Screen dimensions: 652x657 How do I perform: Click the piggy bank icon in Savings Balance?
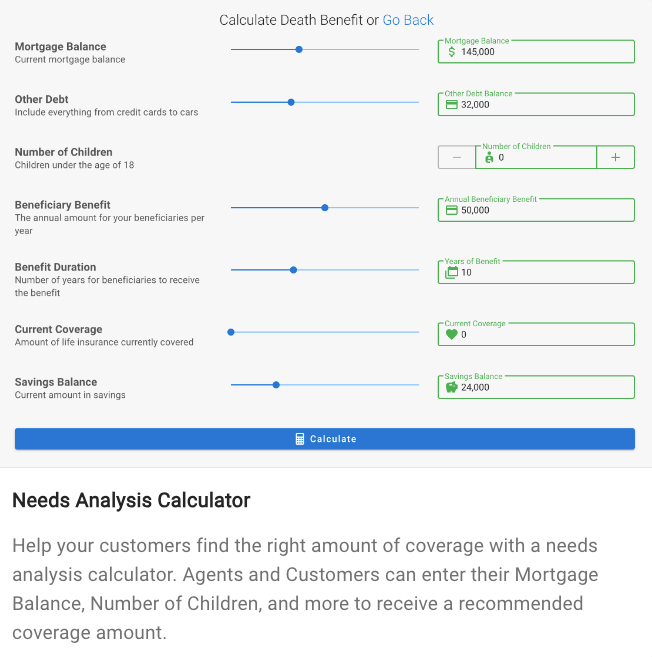451,387
